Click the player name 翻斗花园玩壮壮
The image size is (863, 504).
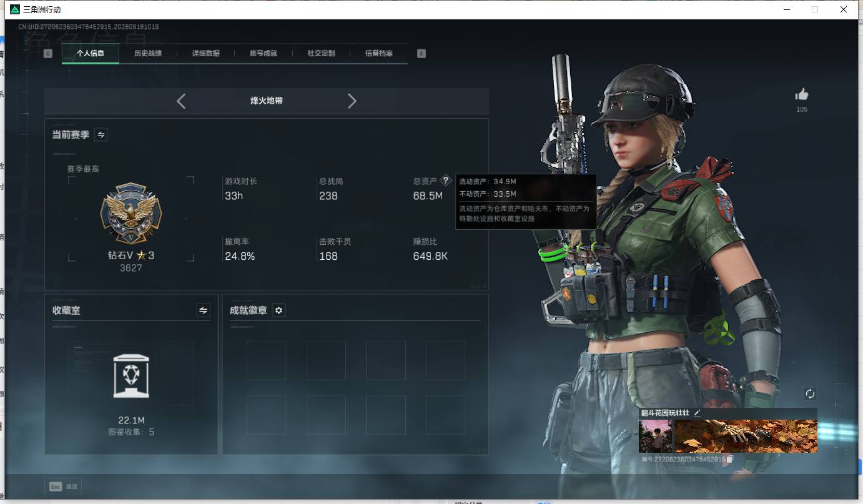point(665,413)
